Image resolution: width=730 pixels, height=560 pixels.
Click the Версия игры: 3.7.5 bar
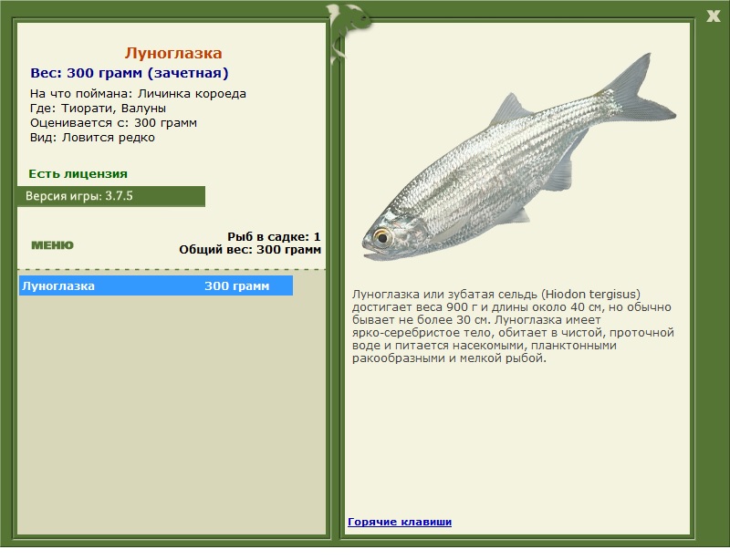111,196
